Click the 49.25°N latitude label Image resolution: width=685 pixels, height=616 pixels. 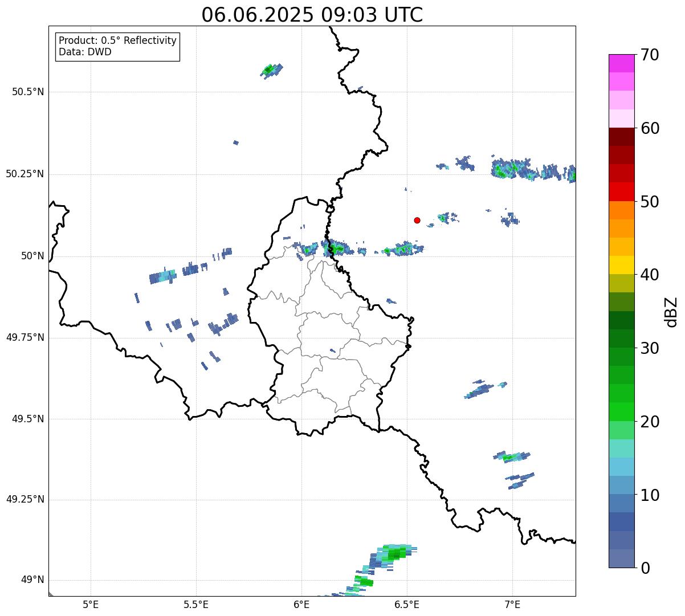click(x=25, y=500)
